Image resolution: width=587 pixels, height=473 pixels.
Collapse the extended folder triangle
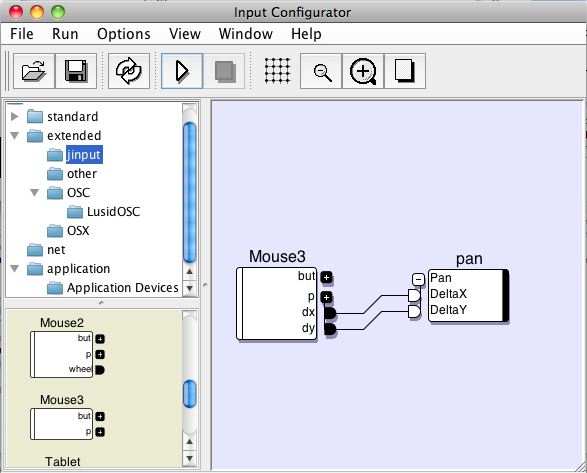[15, 136]
